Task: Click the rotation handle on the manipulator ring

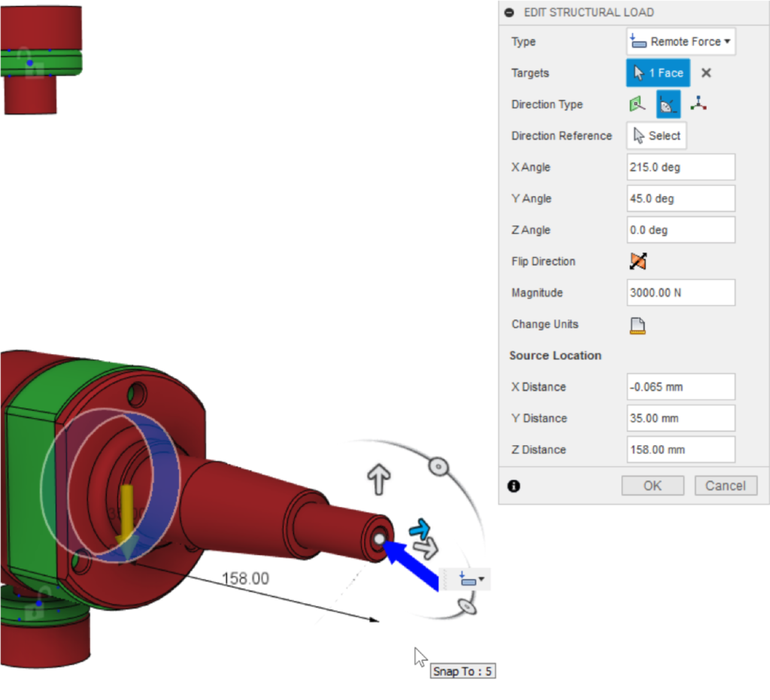Action: tap(440, 466)
